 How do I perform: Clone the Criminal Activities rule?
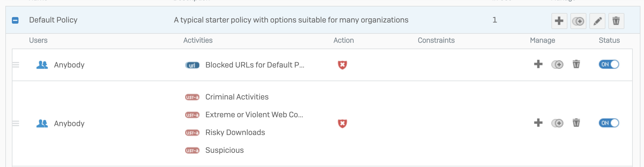[557, 123]
